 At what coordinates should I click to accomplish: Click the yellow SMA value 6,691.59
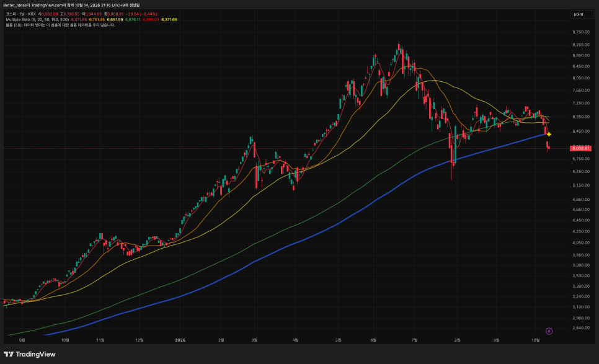pos(115,19)
